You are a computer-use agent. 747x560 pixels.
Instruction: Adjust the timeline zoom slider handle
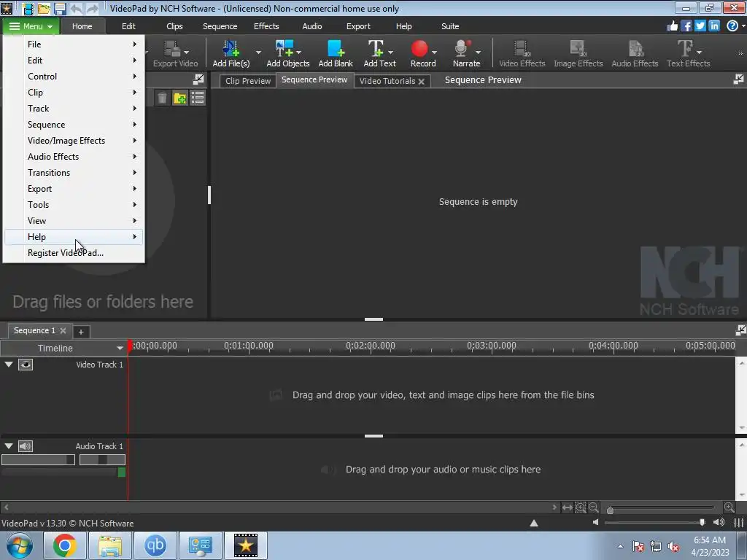(x=611, y=510)
